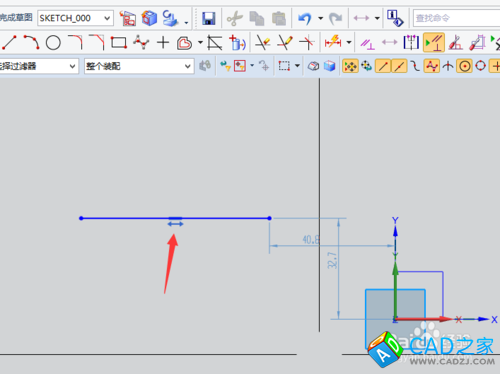Expand the undo history dropdown arrow
This screenshot has width=500, height=374.
320,18
